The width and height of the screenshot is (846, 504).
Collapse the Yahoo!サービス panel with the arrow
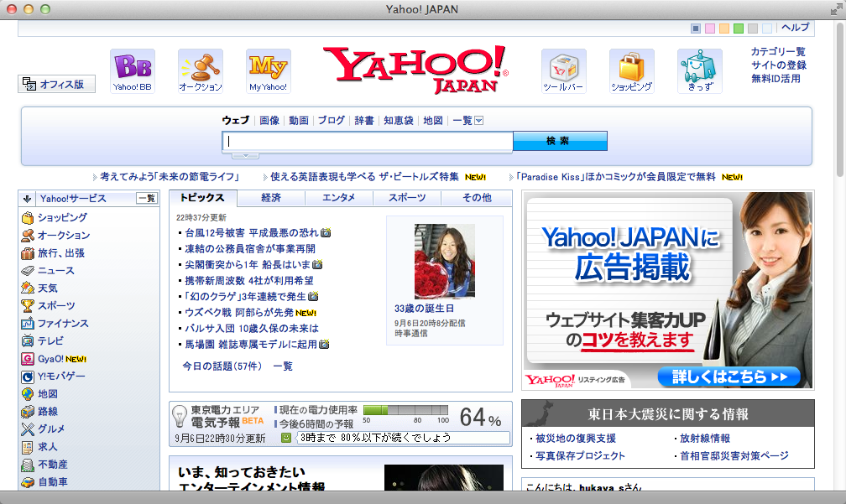point(27,199)
